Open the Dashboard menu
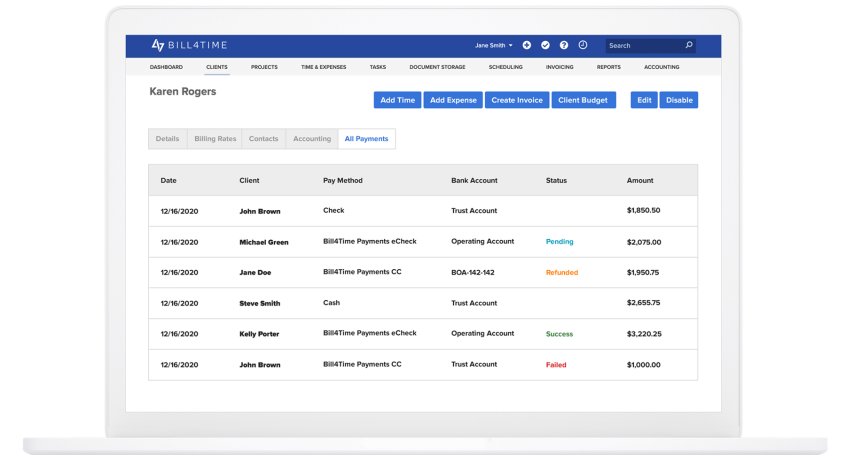Image resolution: width=846 pixels, height=455 pixels. pos(166,67)
